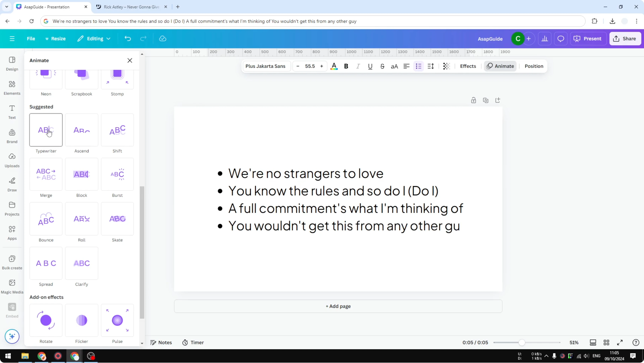644x363 pixels.
Task: Toggle italic formatting
Action: 358,66
